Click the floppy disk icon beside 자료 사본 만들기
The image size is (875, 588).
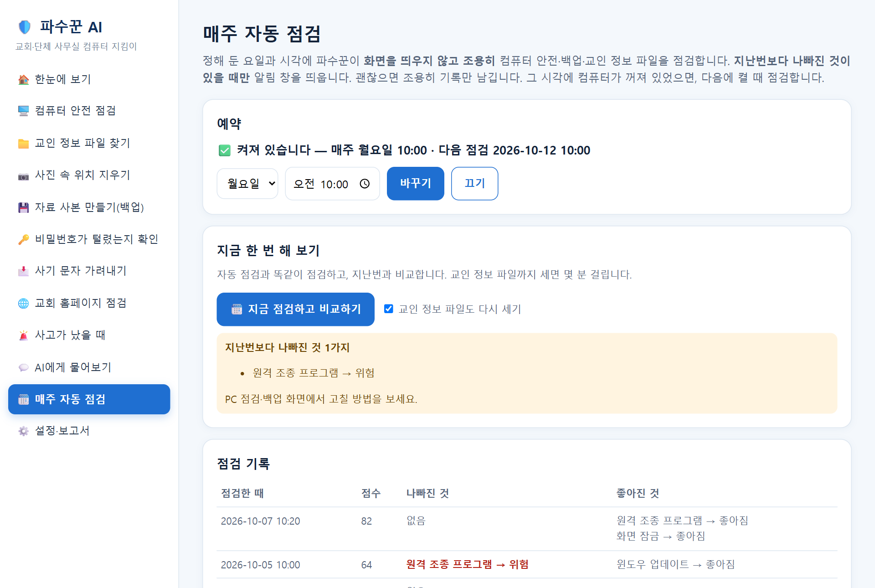pyautogui.click(x=23, y=207)
